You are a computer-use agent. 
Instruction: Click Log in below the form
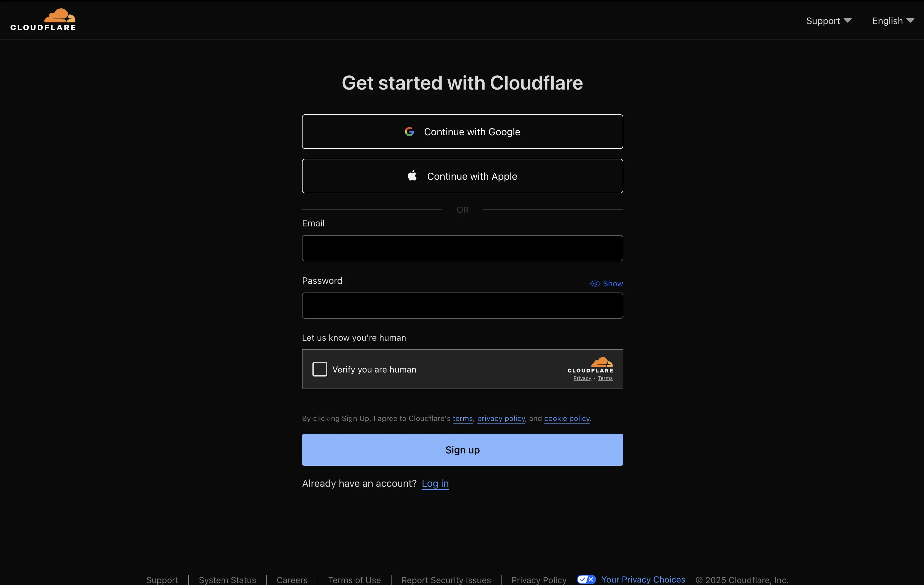[435, 484]
